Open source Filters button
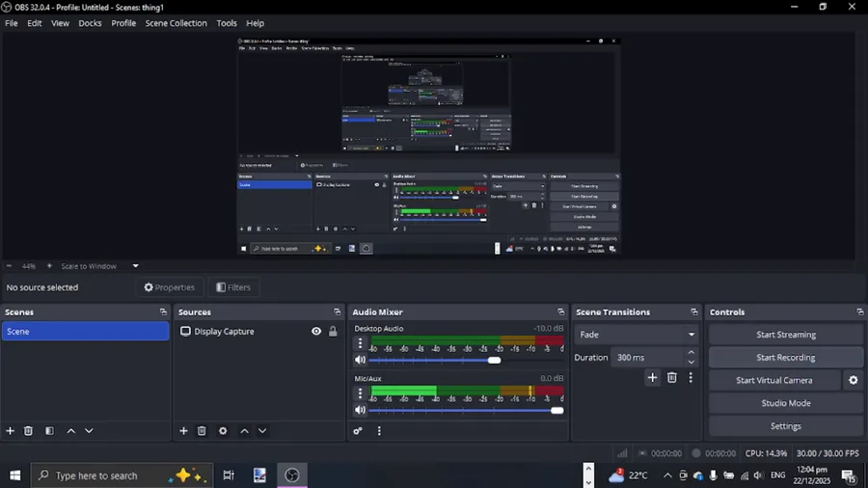Viewport: 868px width, 488px height. pos(233,287)
